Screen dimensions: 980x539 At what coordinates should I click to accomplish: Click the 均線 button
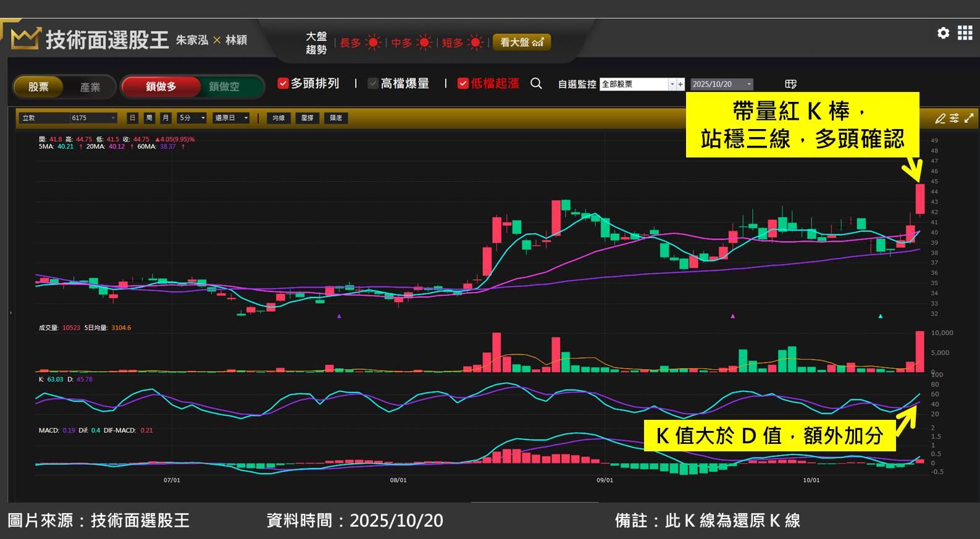click(279, 118)
